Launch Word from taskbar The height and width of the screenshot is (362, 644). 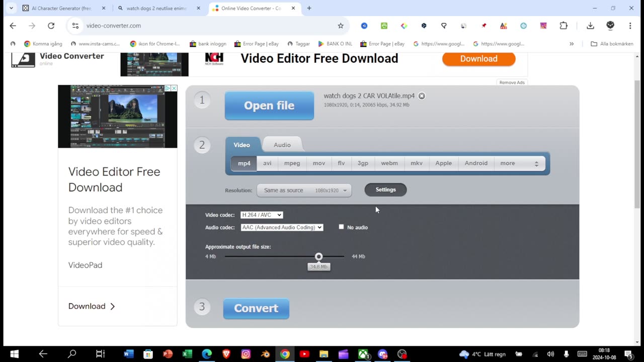pos(129,354)
